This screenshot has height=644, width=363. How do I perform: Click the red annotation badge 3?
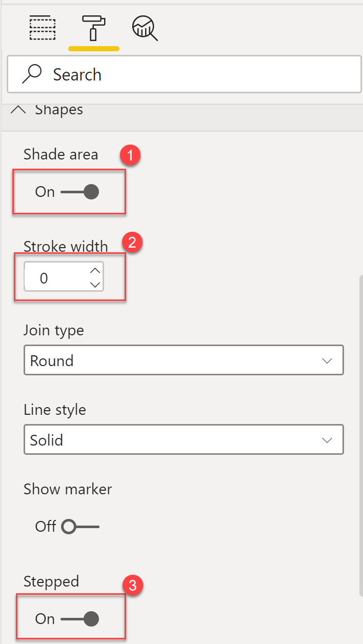coord(132,586)
